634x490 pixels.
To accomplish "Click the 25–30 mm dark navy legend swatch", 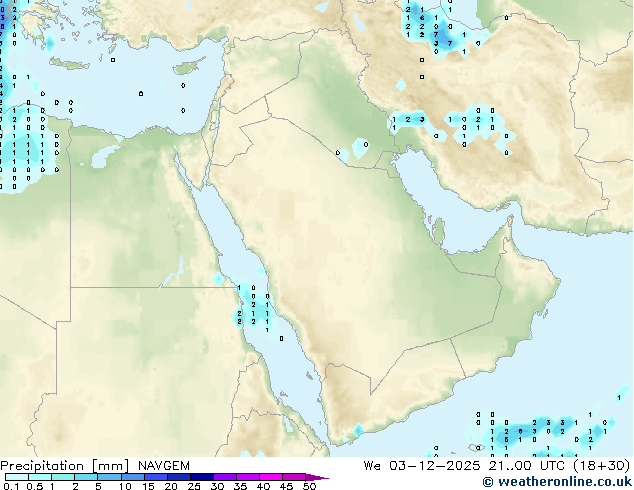I will click(202, 477).
